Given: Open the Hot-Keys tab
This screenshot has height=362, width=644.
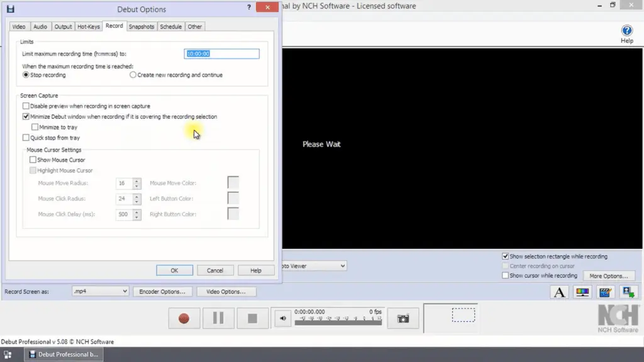Looking at the screenshot, I should click(x=89, y=26).
